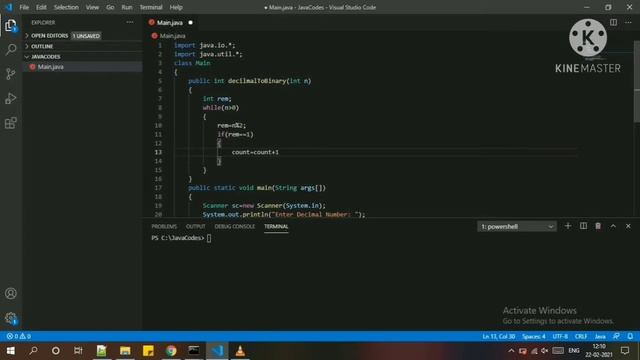Screen dimensions: 640x360
Task: Open the Accounts menu icon
Action: point(11,293)
